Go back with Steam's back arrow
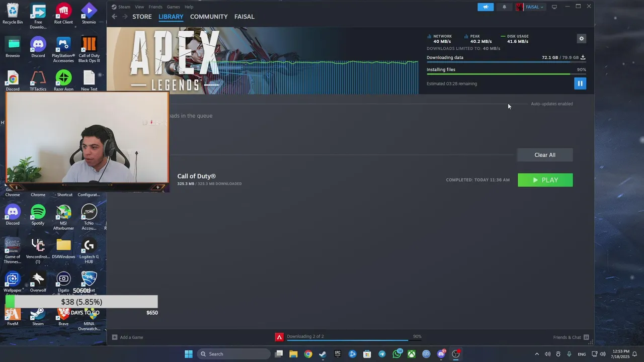The width and height of the screenshot is (644, 362). click(114, 17)
